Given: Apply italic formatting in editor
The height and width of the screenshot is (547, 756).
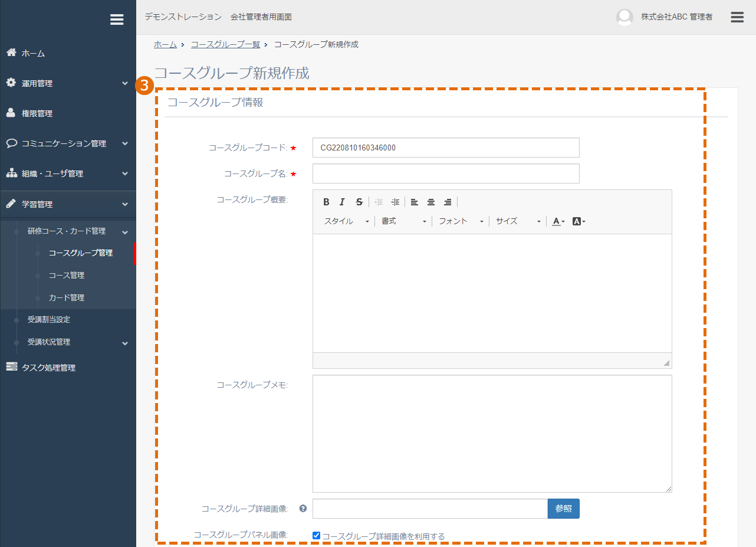Looking at the screenshot, I should click(x=342, y=202).
